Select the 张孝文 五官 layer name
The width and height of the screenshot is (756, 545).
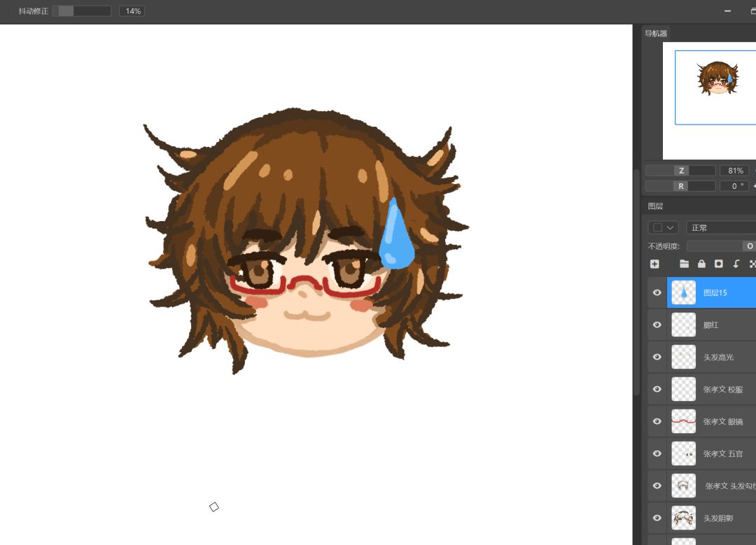click(x=722, y=454)
